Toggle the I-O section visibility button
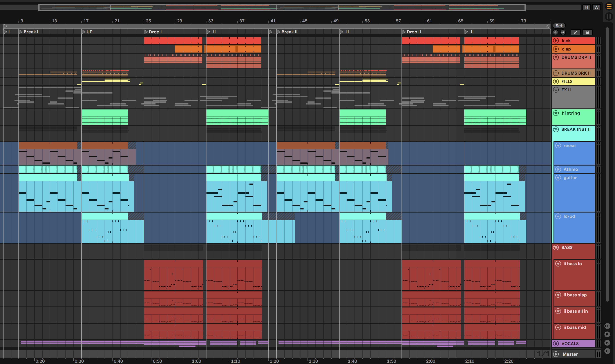The width and height of the screenshot is (615, 364). (607, 326)
